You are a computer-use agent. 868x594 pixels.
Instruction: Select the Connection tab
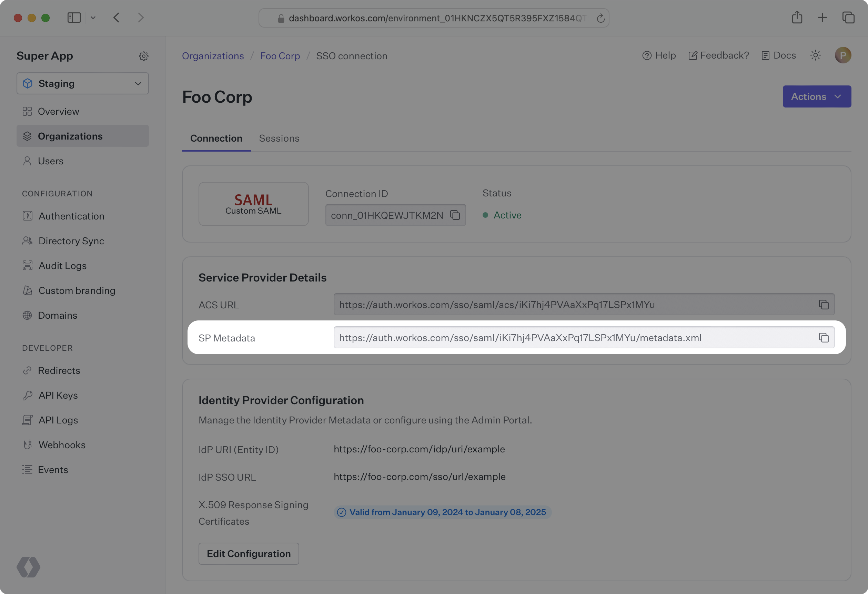point(216,138)
